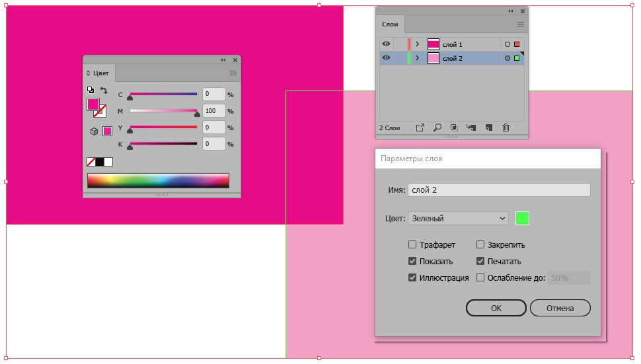The height and width of the screenshot is (364, 641).
Task: Click the Имя field containing слой 2
Action: 499,190
